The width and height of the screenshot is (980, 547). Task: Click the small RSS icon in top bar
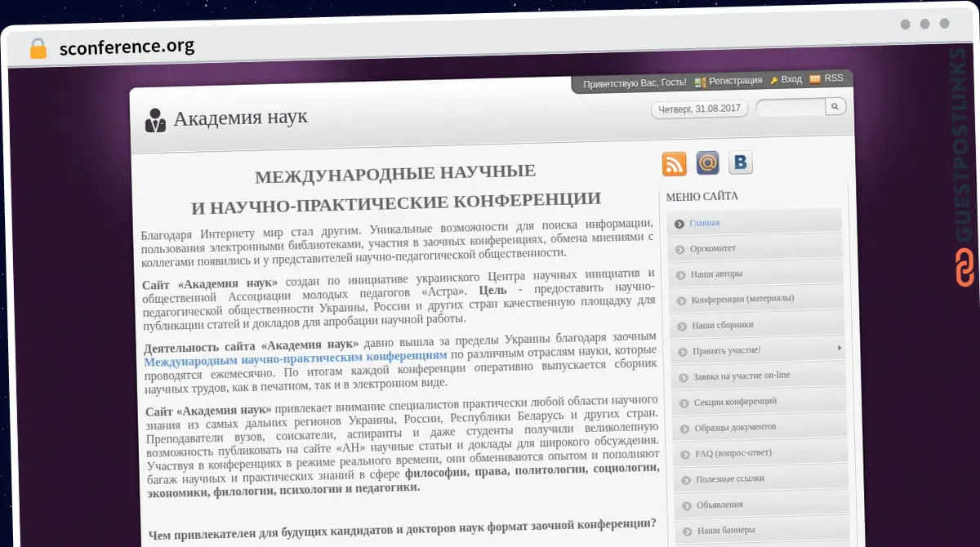[814, 79]
